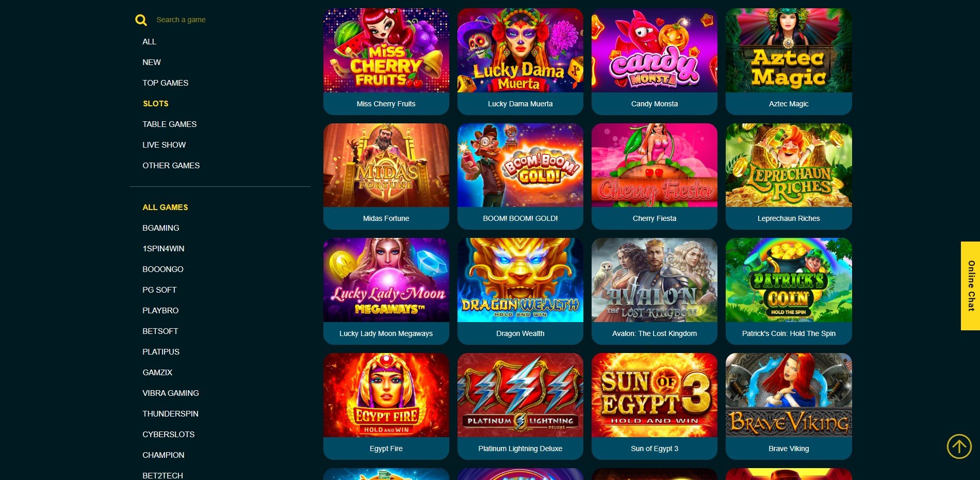Image resolution: width=980 pixels, height=480 pixels.
Task: Select the TABLE GAMES category
Action: coord(170,124)
